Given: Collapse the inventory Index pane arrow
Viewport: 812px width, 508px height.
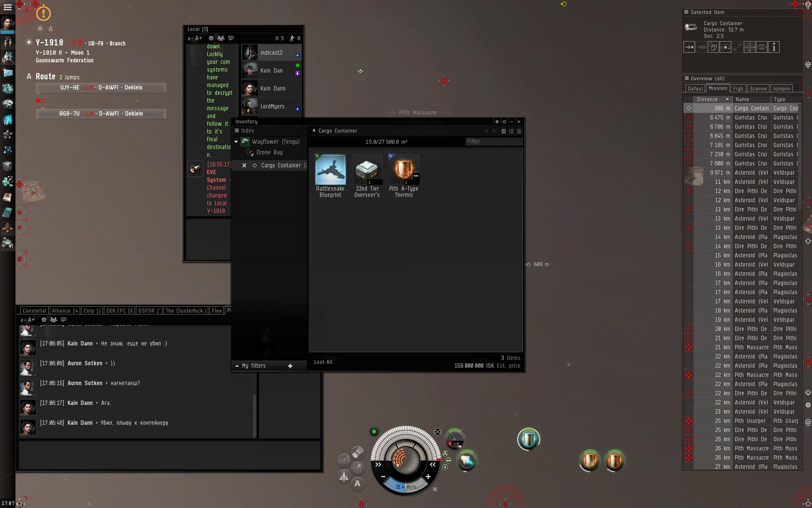Looking at the screenshot, I should (314, 131).
